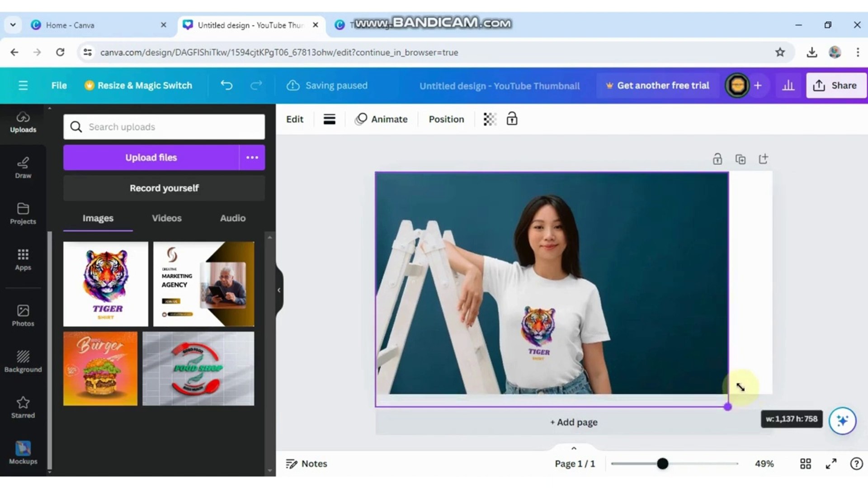Screen dimensions: 868x488
Task: Open the Photos panel
Action: (23, 315)
